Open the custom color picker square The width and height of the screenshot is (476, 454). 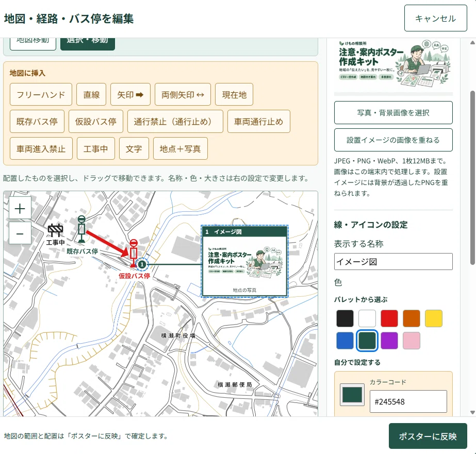352,395
